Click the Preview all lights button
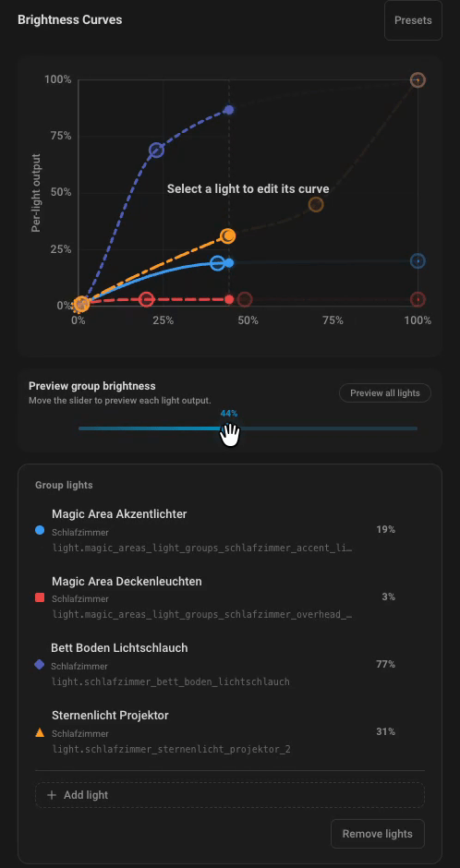Screen dimensions: 460x868 pos(385,393)
